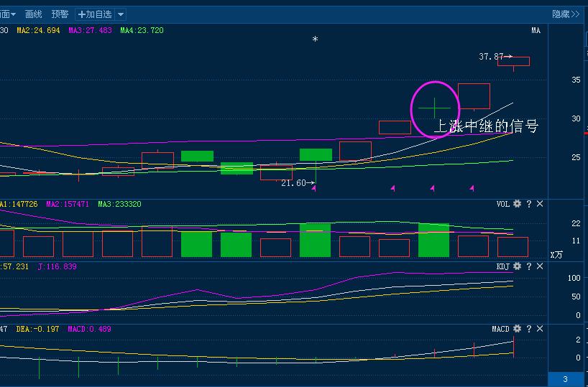Click the blue box labeled 3
The width and height of the screenshot is (588, 387).
click(x=565, y=379)
